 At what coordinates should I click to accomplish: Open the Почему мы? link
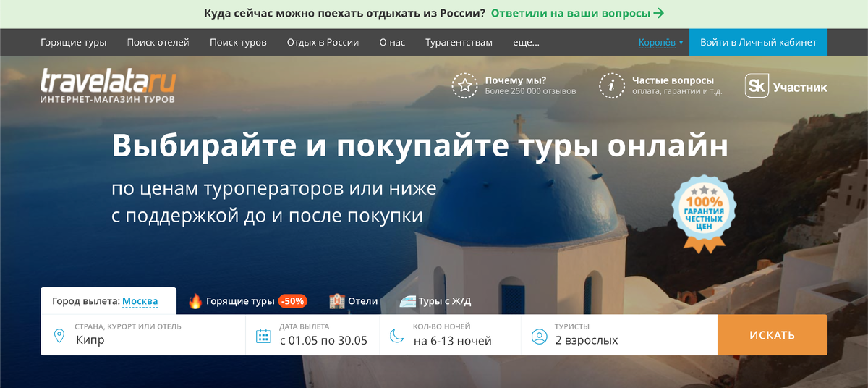pyautogui.click(x=516, y=80)
